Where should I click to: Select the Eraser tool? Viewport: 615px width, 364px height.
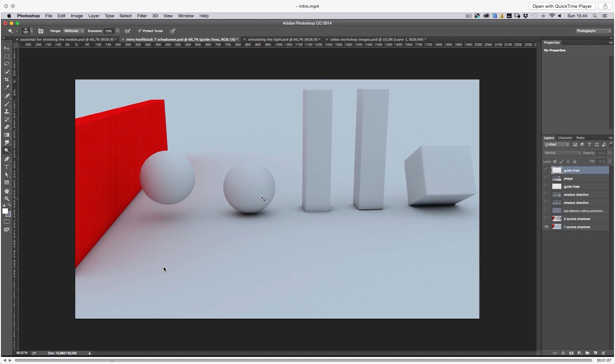pos(7,127)
